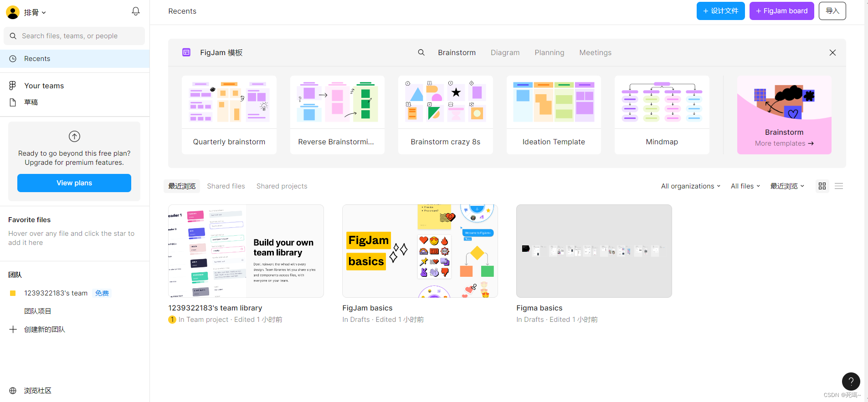Switch to the Shared projects tab
This screenshot has height=402, width=868.
282,186
